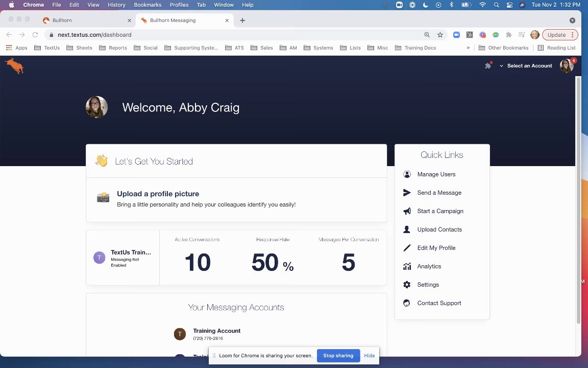The image size is (588, 368).
Task: Open Start a Campaign quick link
Action: pos(440,211)
